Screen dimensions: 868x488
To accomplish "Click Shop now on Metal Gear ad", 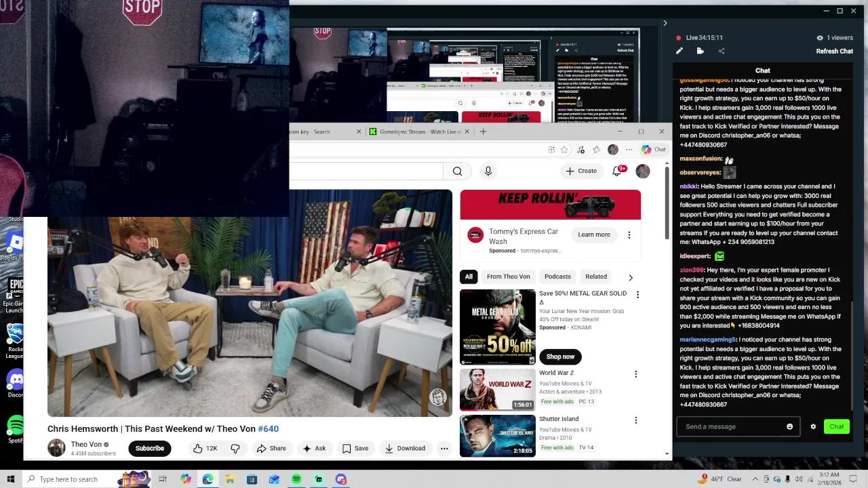I will (560, 357).
